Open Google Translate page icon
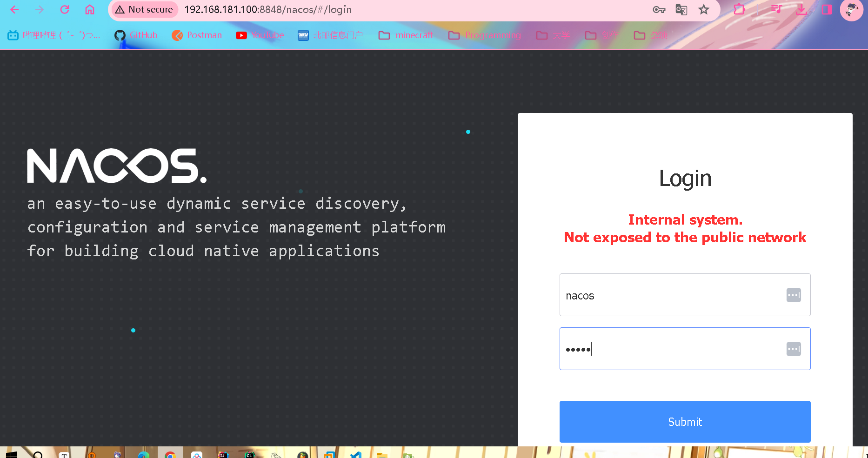 pyautogui.click(x=681, y=9)
